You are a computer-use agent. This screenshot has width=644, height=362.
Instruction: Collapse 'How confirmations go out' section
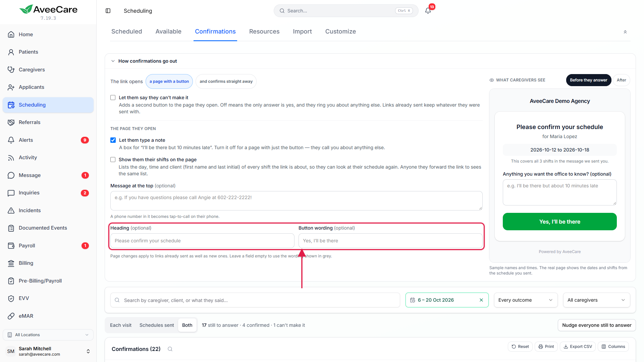tap(113, 61)
